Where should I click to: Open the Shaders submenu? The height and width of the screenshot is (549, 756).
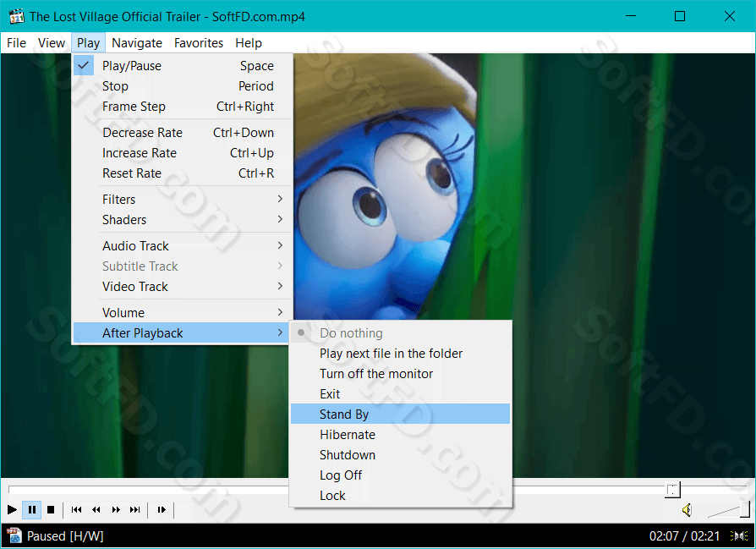click(183, 219)
